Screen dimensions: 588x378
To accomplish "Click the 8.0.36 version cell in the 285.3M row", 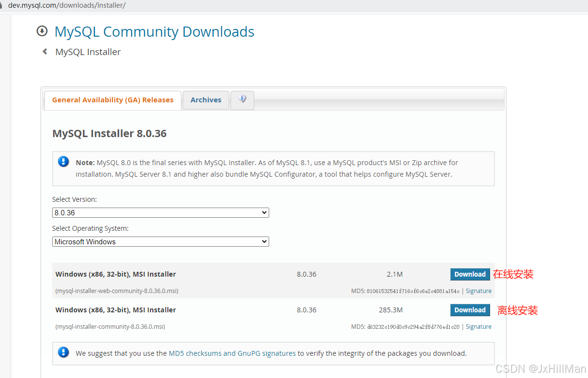I will [x=307, y=310].
